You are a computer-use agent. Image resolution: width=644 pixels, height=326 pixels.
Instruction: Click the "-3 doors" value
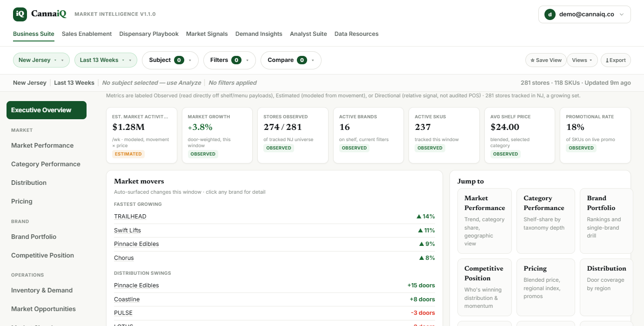pyautogui.click(x=423, y=313)
